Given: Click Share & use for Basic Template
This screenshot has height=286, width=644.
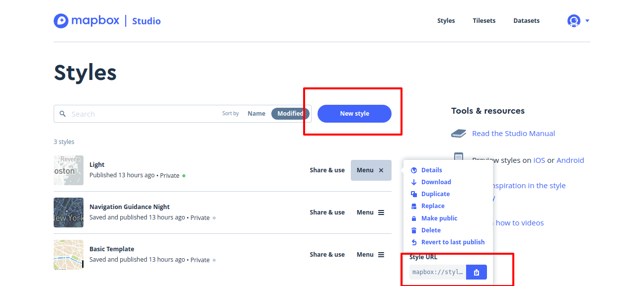Looking at the screenshot, I should [x=327, y=255].
